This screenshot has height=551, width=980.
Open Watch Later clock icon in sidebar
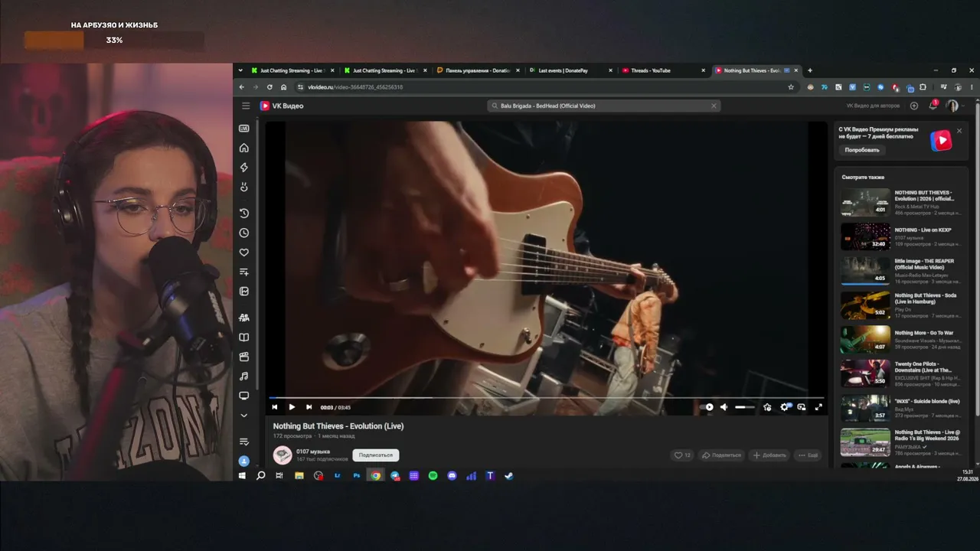click(244, 233)
